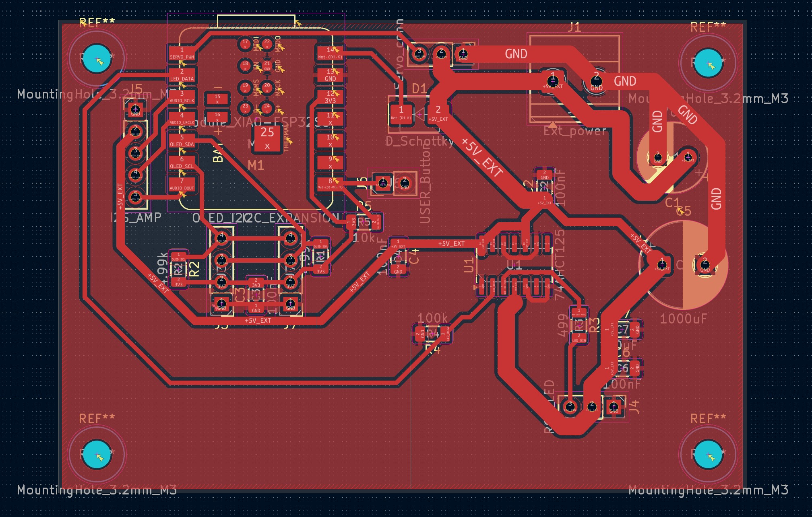
Task: Select module pad 1 SERVO_PWM
Action: point(182,53)
